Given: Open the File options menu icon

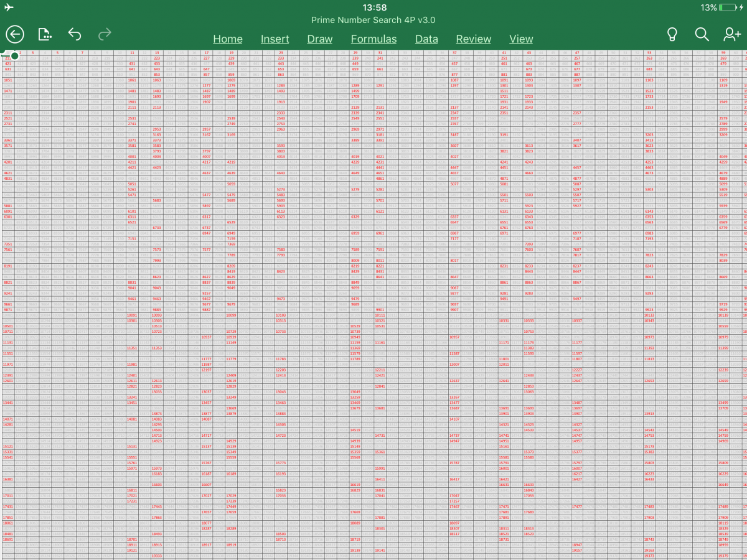Looking at the screenshot, I should [44, 34].
